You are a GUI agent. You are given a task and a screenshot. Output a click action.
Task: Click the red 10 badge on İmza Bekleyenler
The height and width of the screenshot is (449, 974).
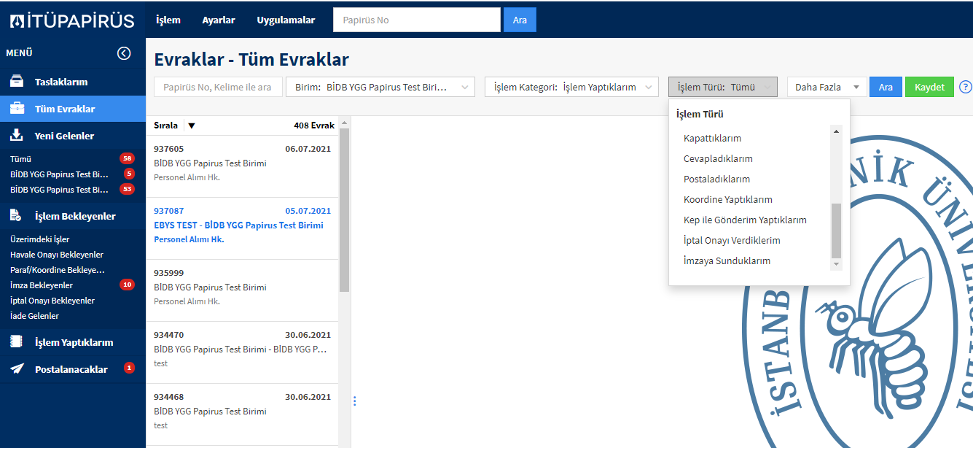click(x=127, y=285)
